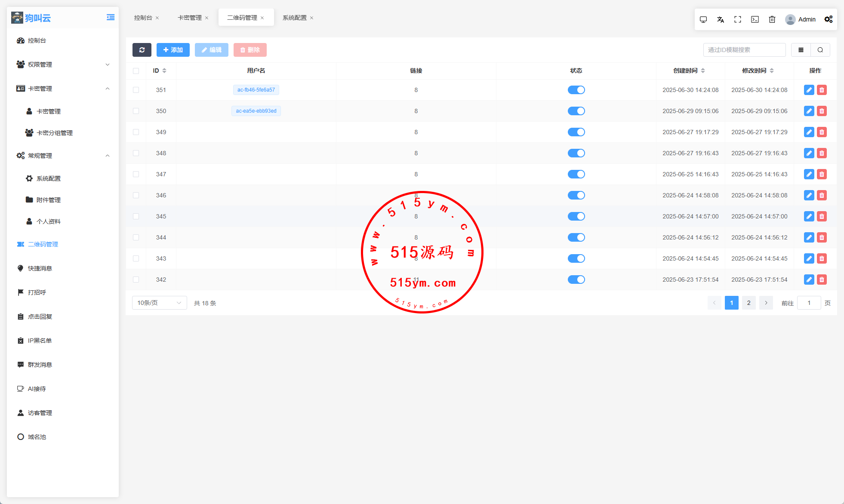Click the search magnifier icon
844x504 pixels.
pyautogui.click(x=820, y=50)
